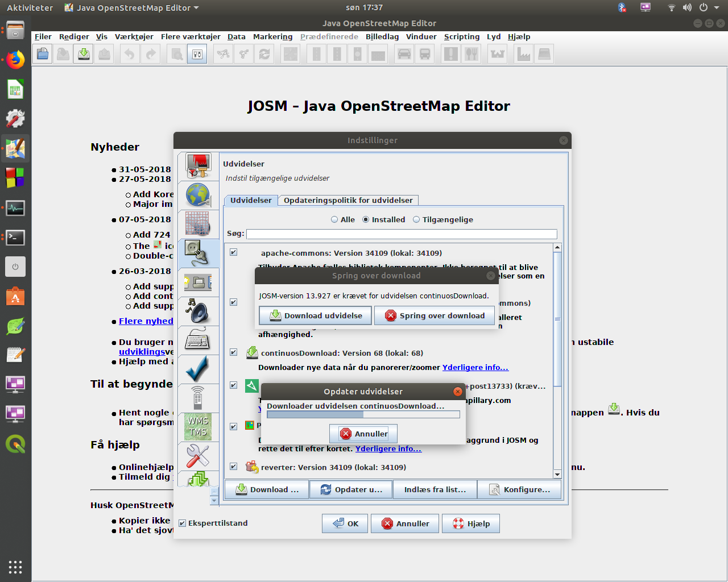This screenshot has height=582, width=728.
Task: Click the plugin list scroll-down arrow
Action: pyautogui.click(x=557, y=474)
